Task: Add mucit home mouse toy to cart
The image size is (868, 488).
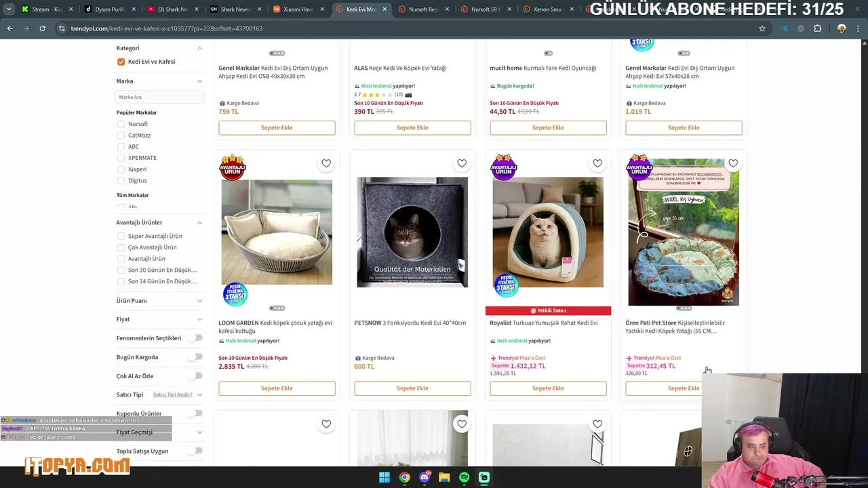Action: [548, 127]
